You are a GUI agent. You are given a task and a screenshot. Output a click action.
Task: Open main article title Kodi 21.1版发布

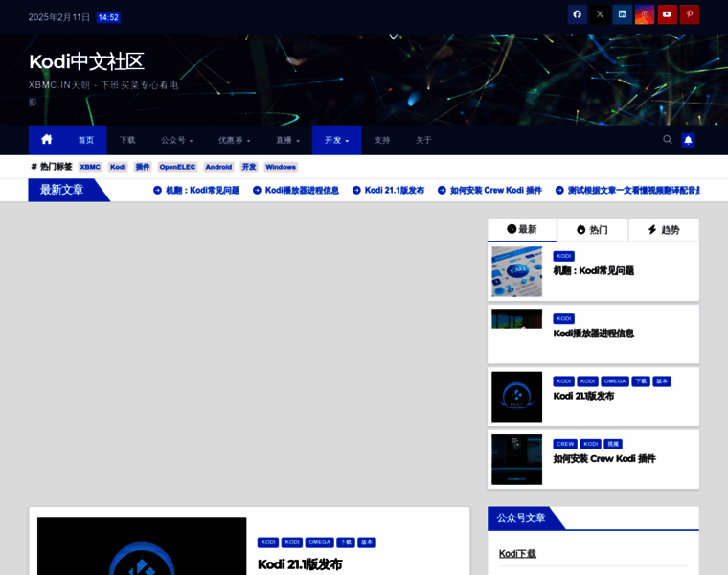point(300,564)
